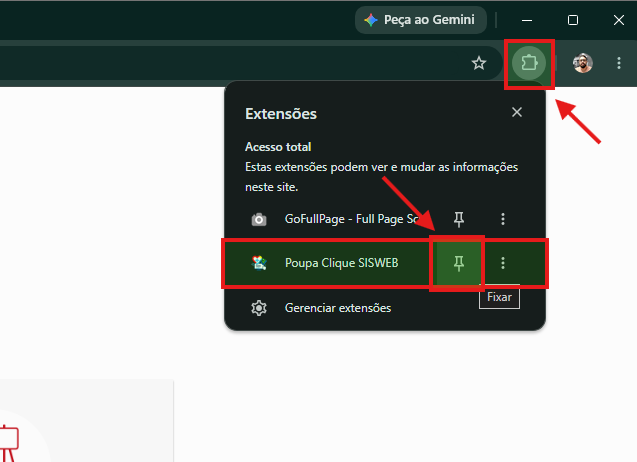This screenshot has height=462, width=637.
Task: Open the Extensions puzzle icon in toolbar
Action: tap(529, 63)
